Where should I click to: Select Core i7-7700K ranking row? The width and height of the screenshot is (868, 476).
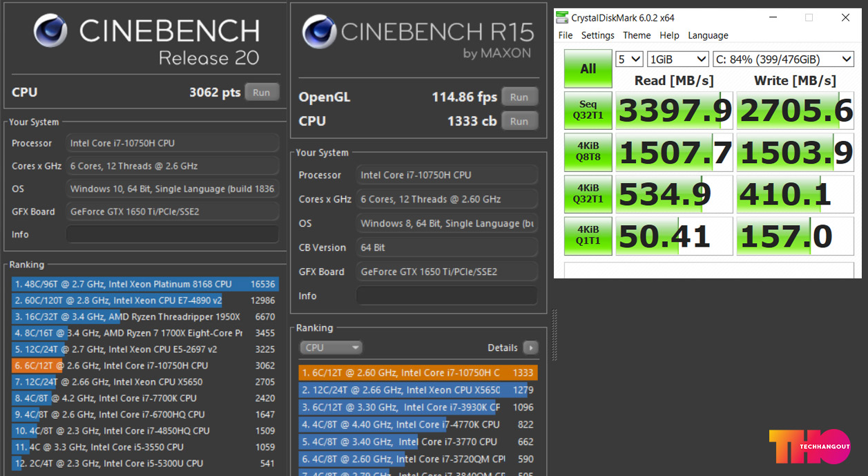[145, 398]
